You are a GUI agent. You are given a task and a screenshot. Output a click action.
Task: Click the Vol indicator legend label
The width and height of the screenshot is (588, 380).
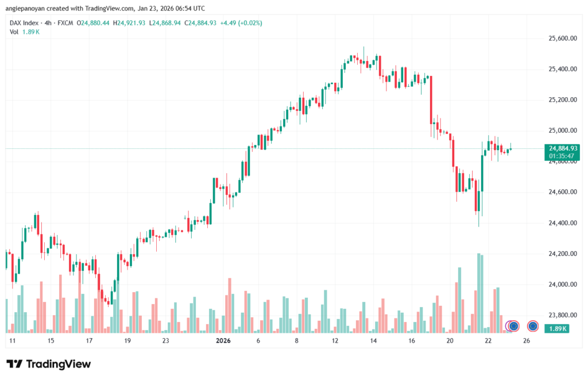(x=14, y=32)
